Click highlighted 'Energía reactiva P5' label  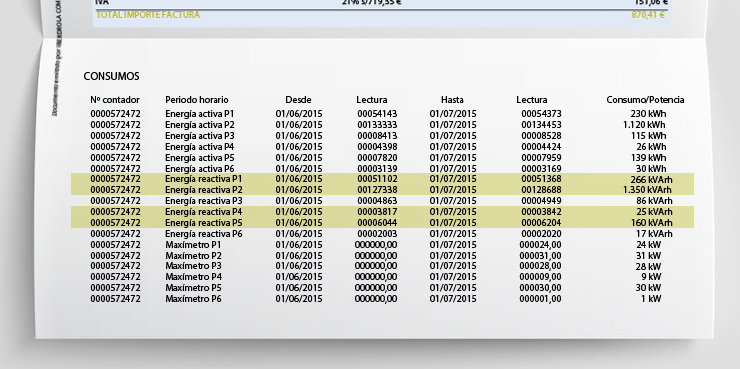(x=204, y=223)
